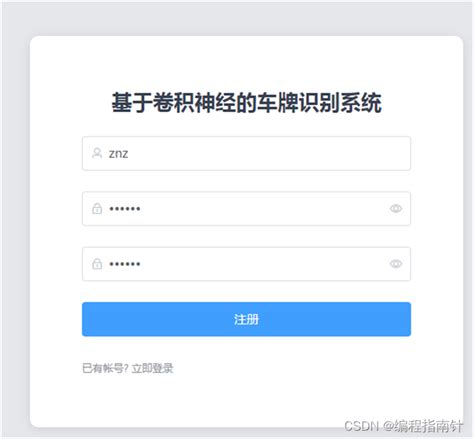Click the user avatar icon in username field
The width and height of the screenshot is (474, 439).
(97, 153)
